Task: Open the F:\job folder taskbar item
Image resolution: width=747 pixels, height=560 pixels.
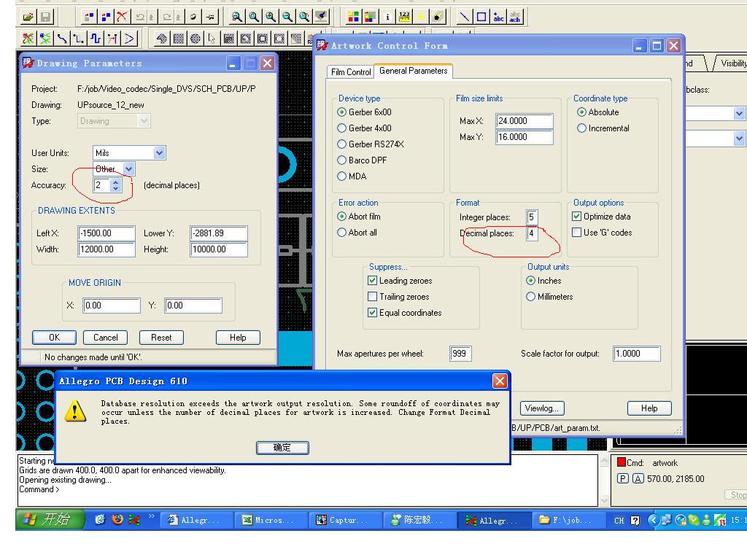Action: (569, 520)
